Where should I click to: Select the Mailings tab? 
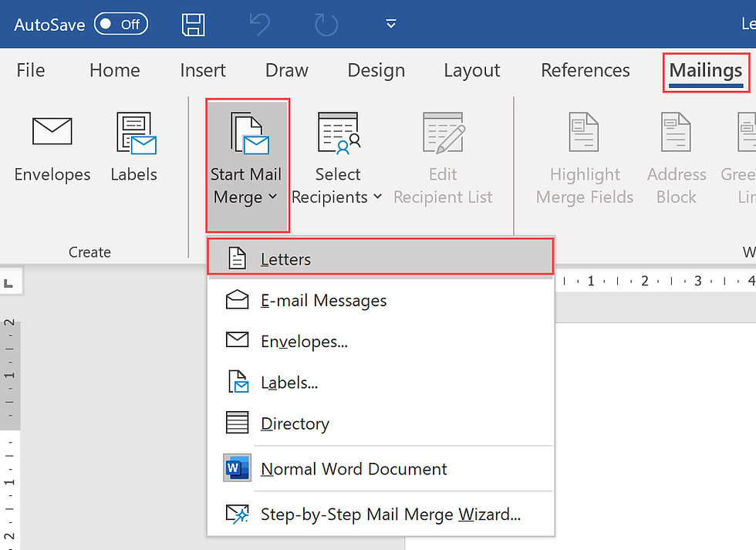point(706,73)
